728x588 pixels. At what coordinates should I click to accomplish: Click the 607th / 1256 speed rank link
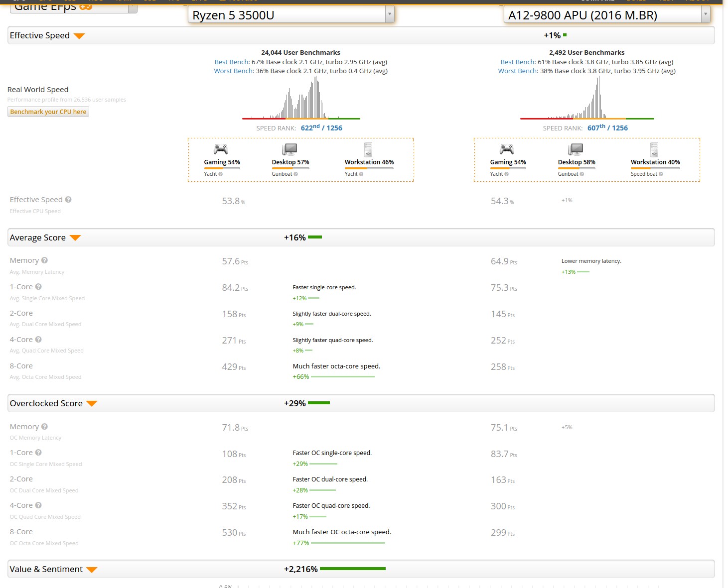click(607, 127)
